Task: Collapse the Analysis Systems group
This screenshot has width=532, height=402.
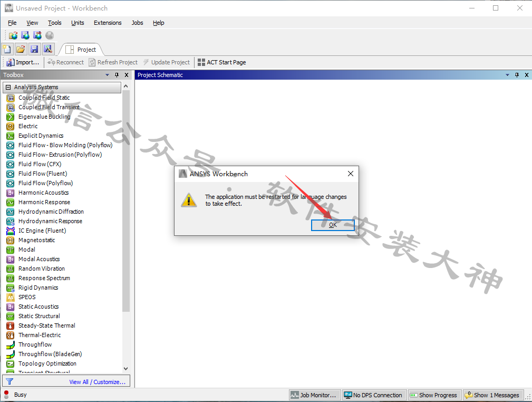Action: coord(8,87)
